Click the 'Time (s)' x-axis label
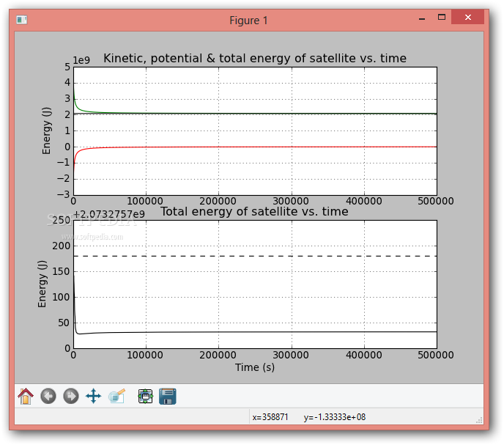This screenshot has height=445, width=504. pyautogui.click(x=255, y=367)
